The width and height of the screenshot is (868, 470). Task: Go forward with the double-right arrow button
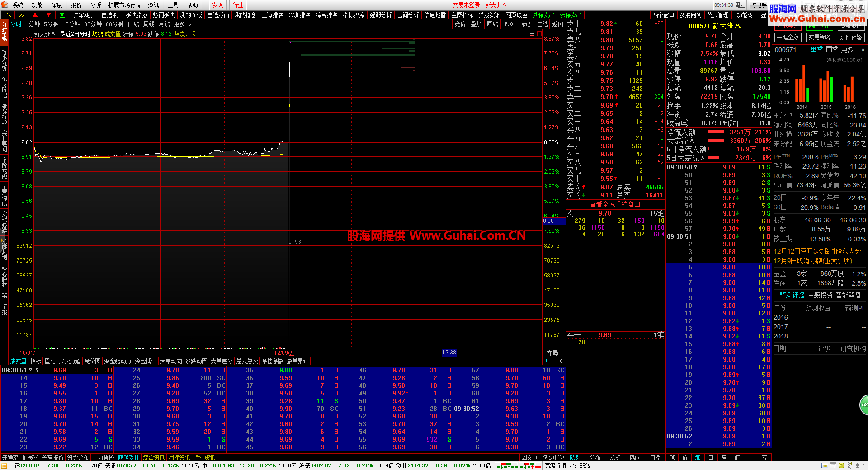coord(22,15)
